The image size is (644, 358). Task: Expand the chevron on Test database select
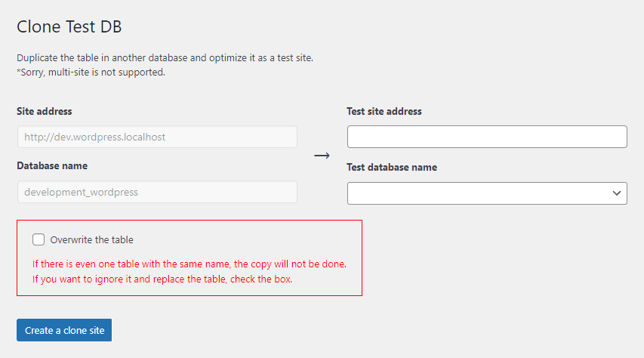coord(616,193)
